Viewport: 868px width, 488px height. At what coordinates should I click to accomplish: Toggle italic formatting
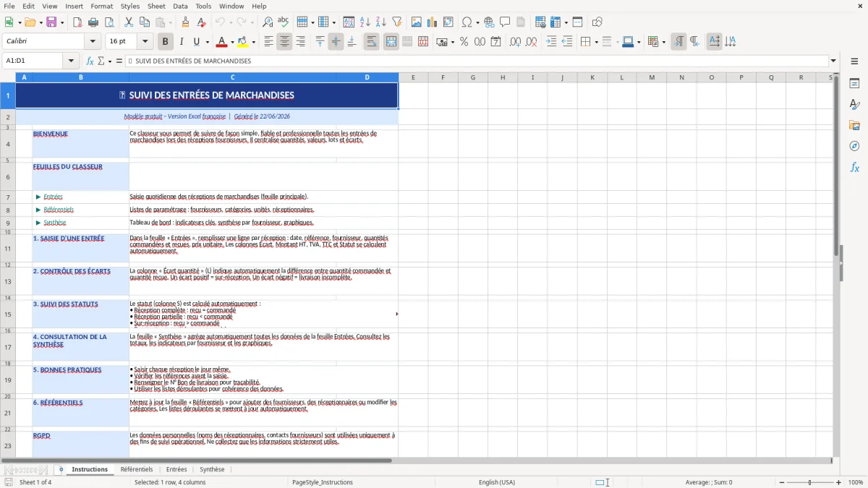point(181,42)
